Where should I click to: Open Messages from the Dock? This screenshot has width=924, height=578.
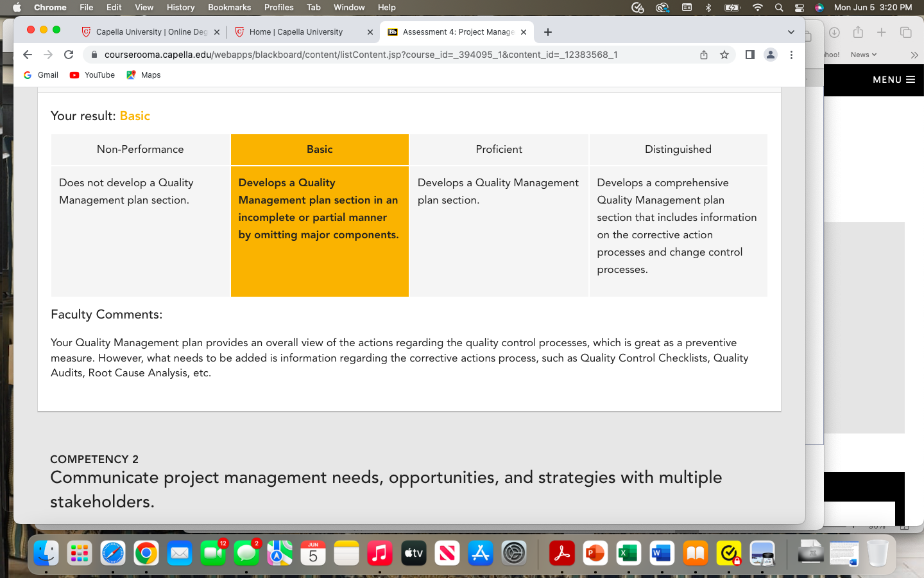tap(246, 553)
